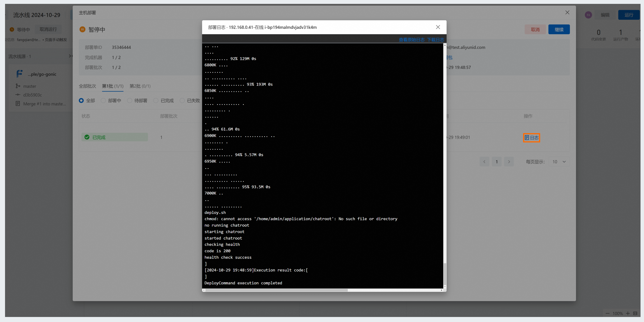Click the 100% zoom level label
644x322 pixels.
[617, 313]
